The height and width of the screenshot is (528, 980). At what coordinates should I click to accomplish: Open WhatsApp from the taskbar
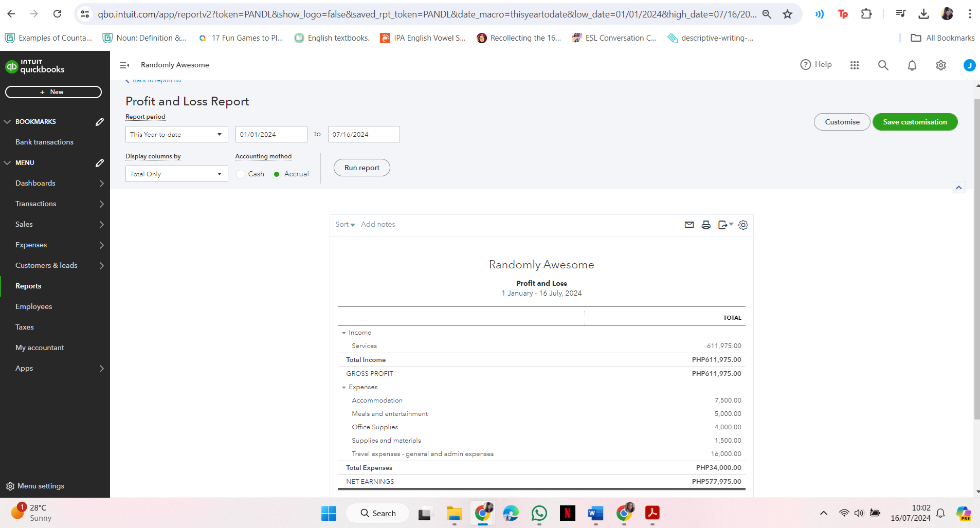coord(539,513)
